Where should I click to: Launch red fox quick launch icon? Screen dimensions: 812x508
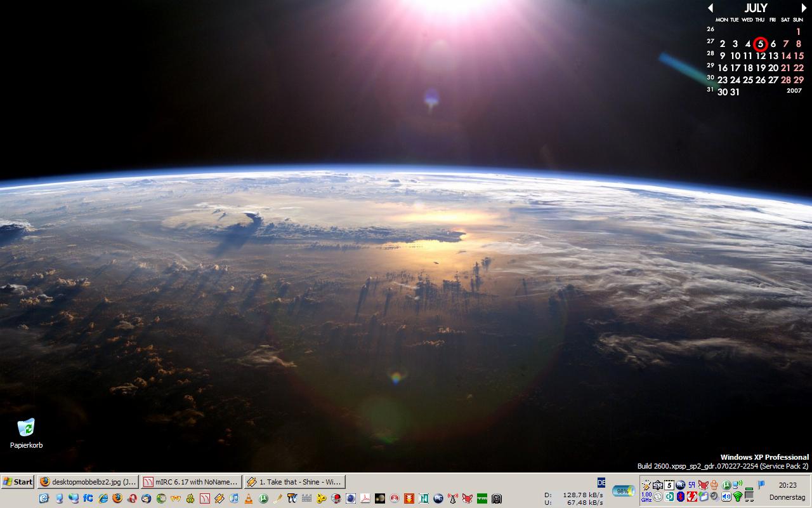468,498
